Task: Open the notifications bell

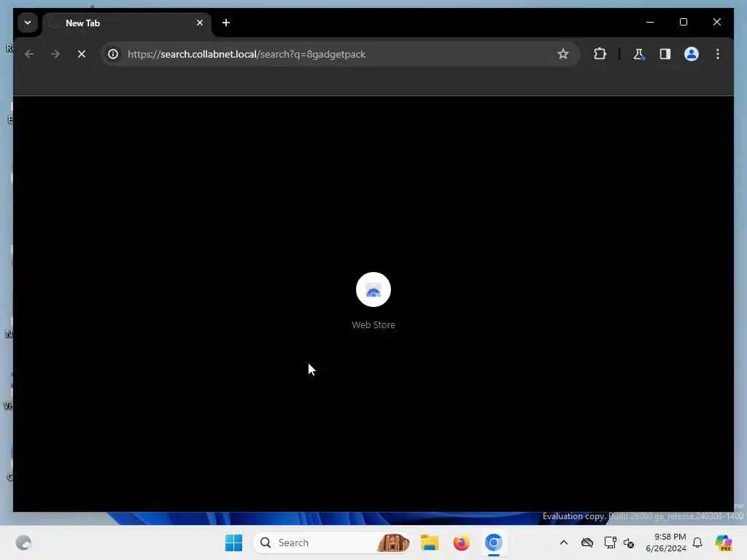Action: [x=697, y=542]
